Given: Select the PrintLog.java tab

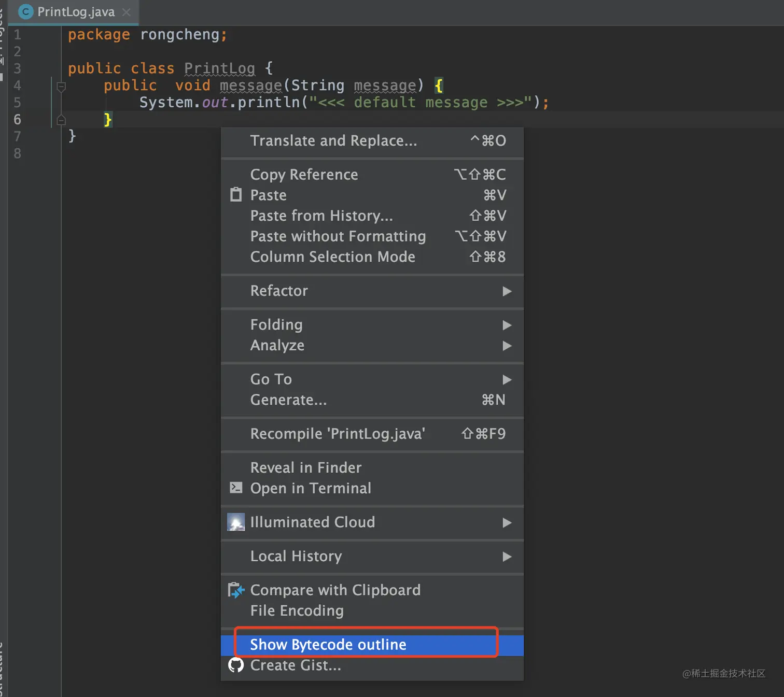Looking at the screenshot, I should (x=74, y=12).
